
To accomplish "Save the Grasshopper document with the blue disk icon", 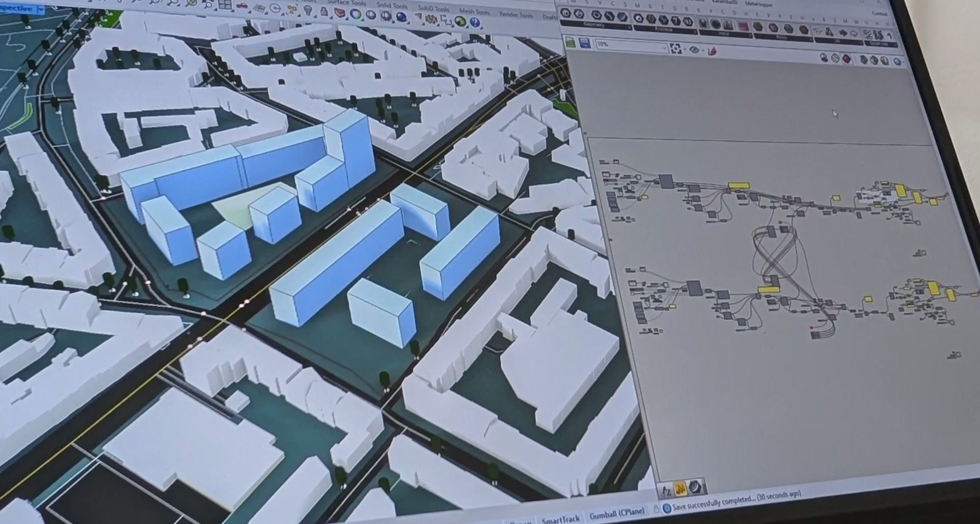I will pos(585,43).
